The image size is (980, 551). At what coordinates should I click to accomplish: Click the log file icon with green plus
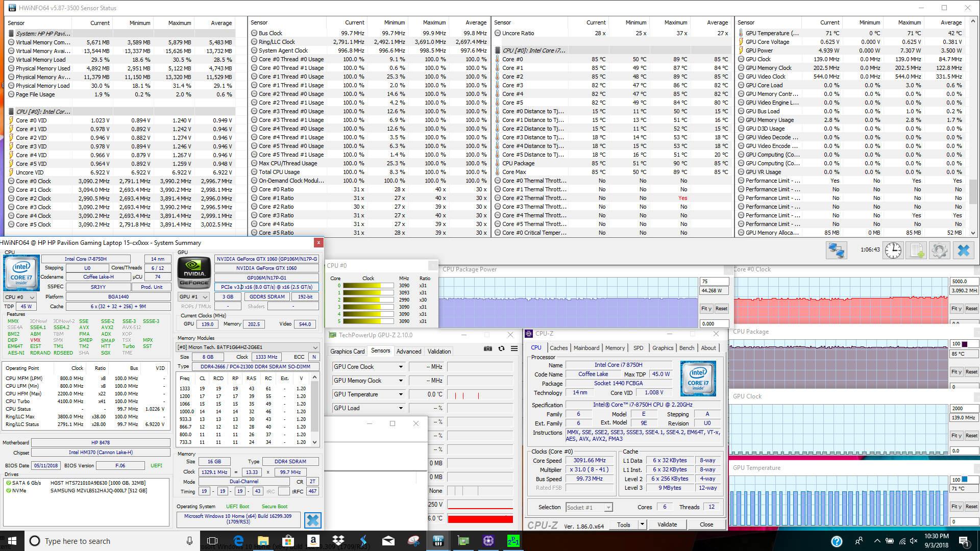tap(917, 251)
